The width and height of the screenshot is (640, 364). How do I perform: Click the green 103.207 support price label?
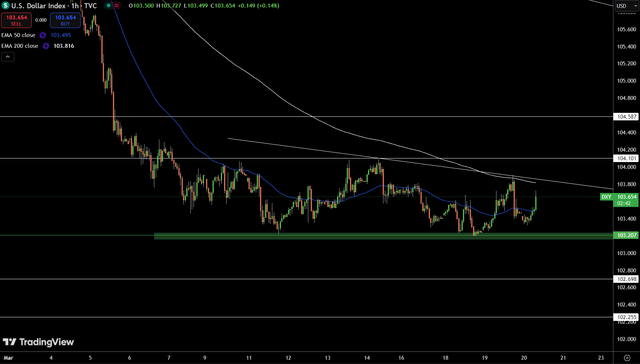coord(626,235)
